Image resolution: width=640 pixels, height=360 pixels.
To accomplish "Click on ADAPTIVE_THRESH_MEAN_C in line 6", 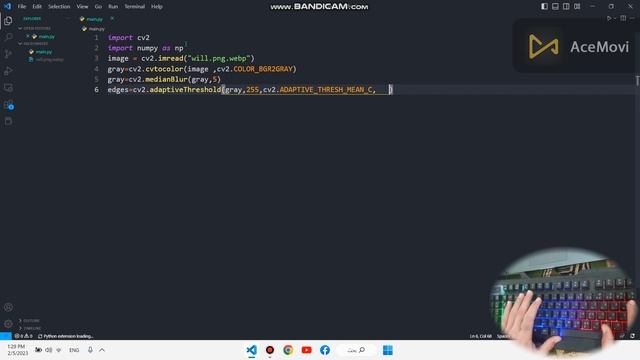I will [x=326, y=89].
